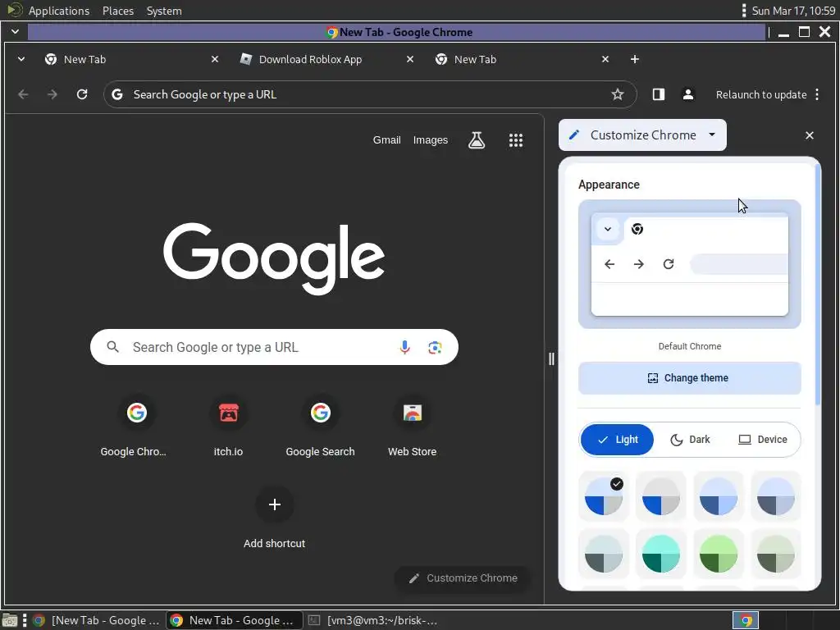Open the Applications menu
This screenshot has width=840, height=630.
59,11
